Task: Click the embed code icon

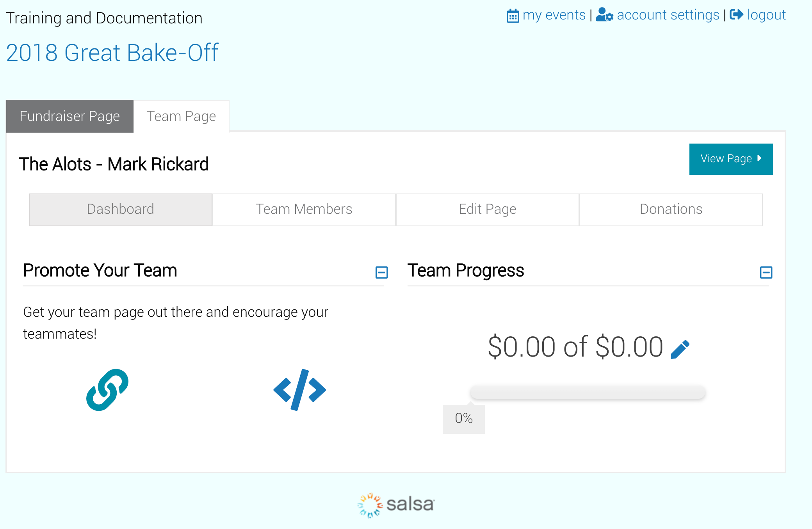Action: coord(299,390)
